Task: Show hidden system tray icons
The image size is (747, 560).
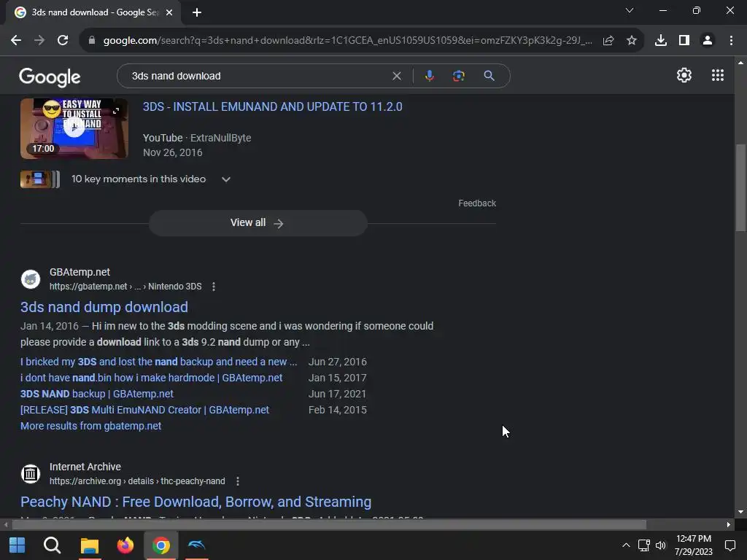Action: click(x=626, y=545)
